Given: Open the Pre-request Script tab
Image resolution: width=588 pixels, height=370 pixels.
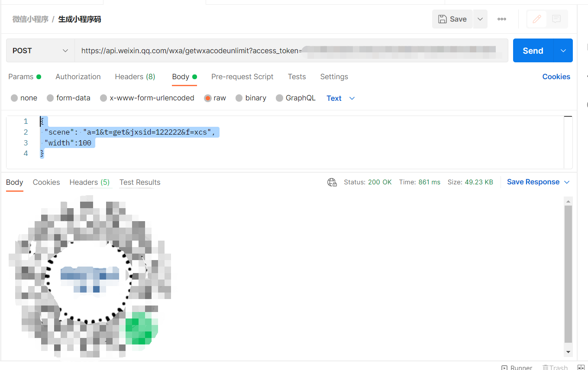Looking at the screenshot, I should tap(242, 77).
